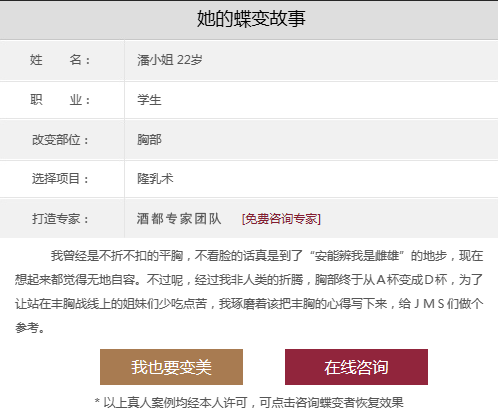Click the 酒都专家团队 text
This screenshot has height=420, width=498.
tap(179, 219)
